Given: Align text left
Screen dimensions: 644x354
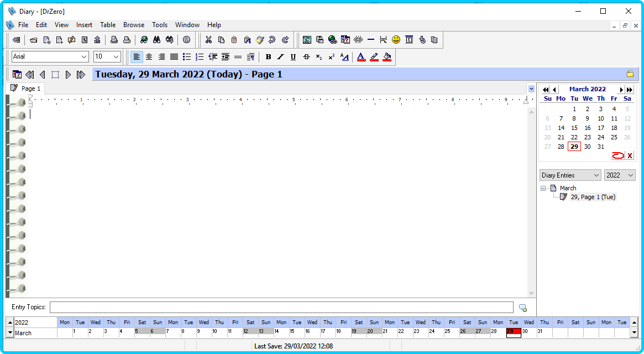Looking at the screenshot, I should click(x=137, y=57).
